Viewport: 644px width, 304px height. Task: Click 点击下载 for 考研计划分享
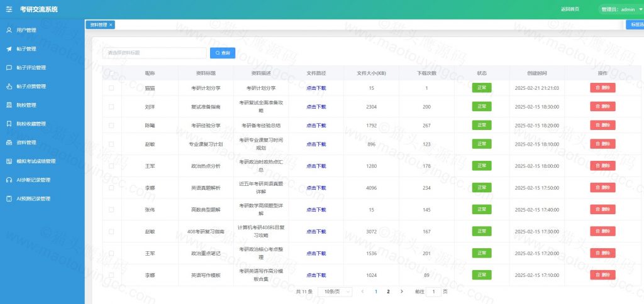coord(316,88)
